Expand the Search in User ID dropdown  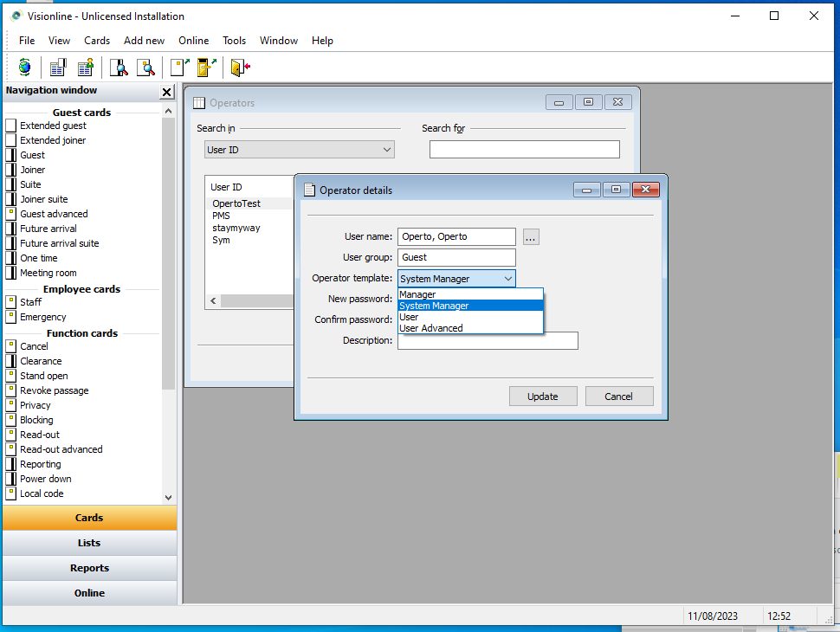point(386,150)
